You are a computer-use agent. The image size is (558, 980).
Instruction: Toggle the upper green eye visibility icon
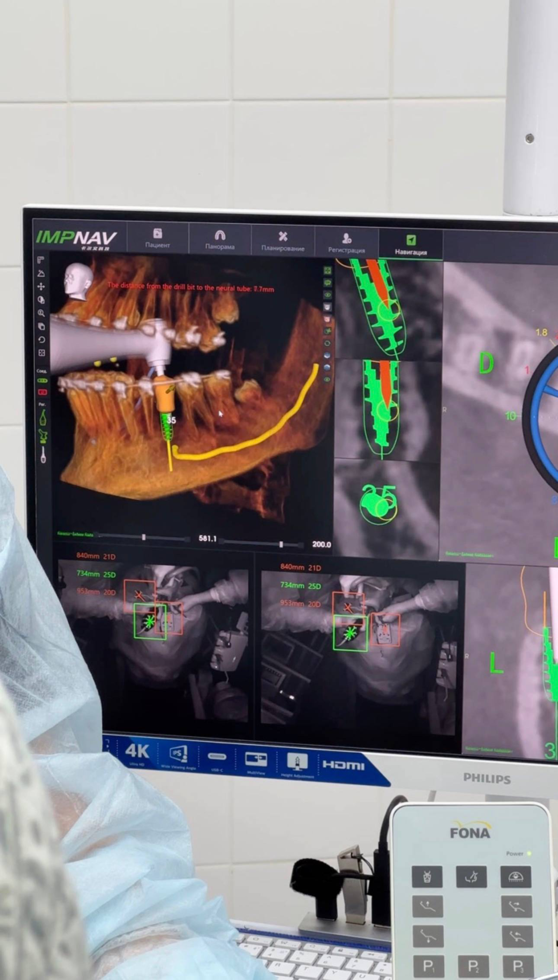pyautogui.click(x=328, y=295)
